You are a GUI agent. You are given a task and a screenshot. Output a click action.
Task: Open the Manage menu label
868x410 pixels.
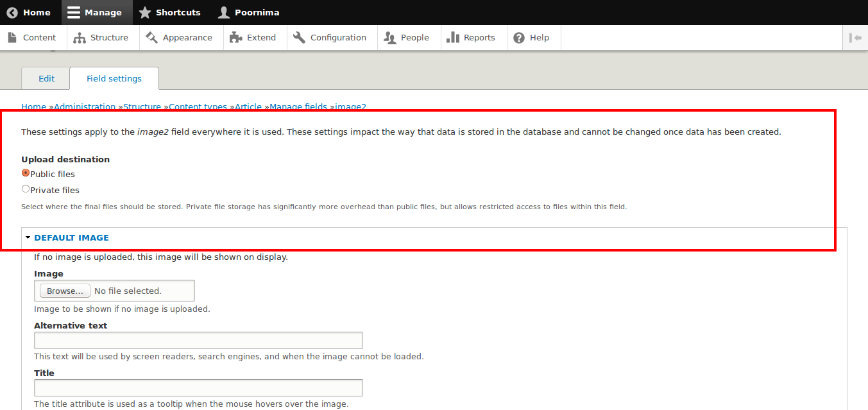click(x=103, y=12)
